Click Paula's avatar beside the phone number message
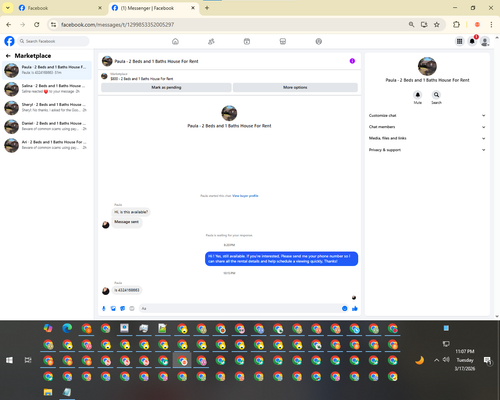Screen dimensions: 500x400 click(106, 291)
